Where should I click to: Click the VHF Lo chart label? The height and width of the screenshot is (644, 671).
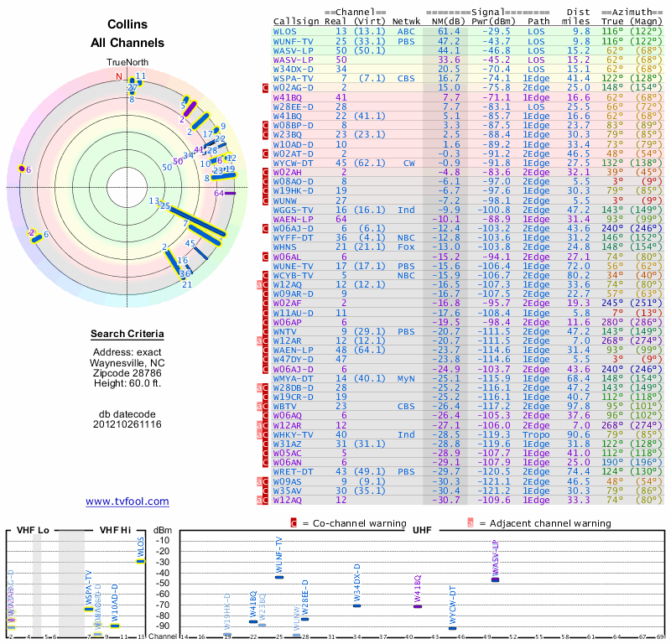pyautogui.click(x=33, y=530)
